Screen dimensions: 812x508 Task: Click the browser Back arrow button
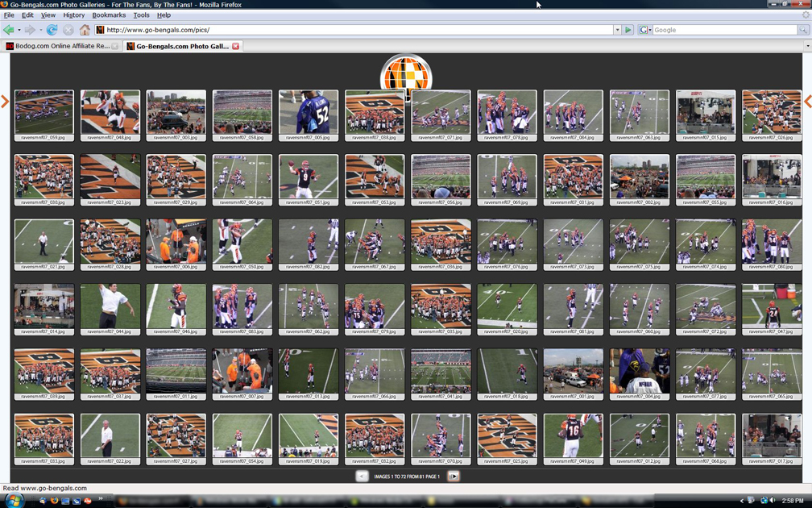click(9, 30)
